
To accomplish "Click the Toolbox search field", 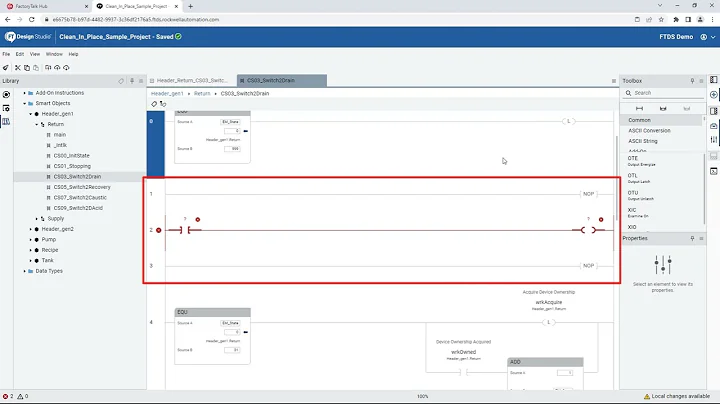I will [664, 93].
